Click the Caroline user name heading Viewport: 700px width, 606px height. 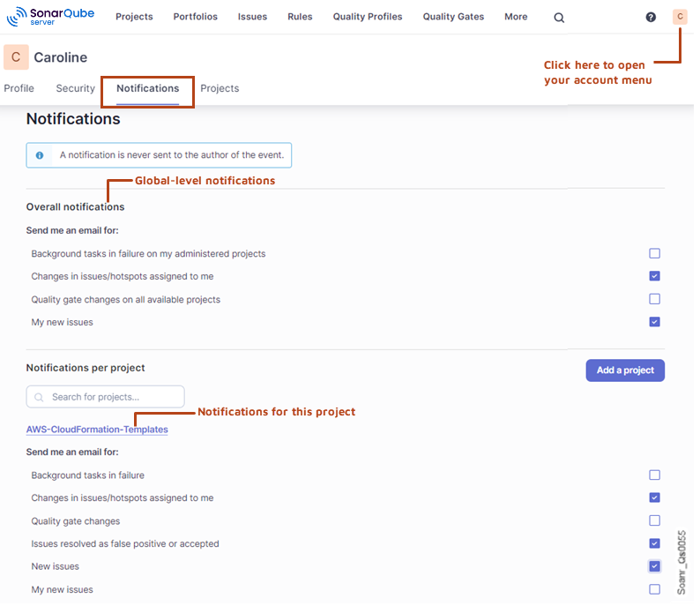[61, 57]
